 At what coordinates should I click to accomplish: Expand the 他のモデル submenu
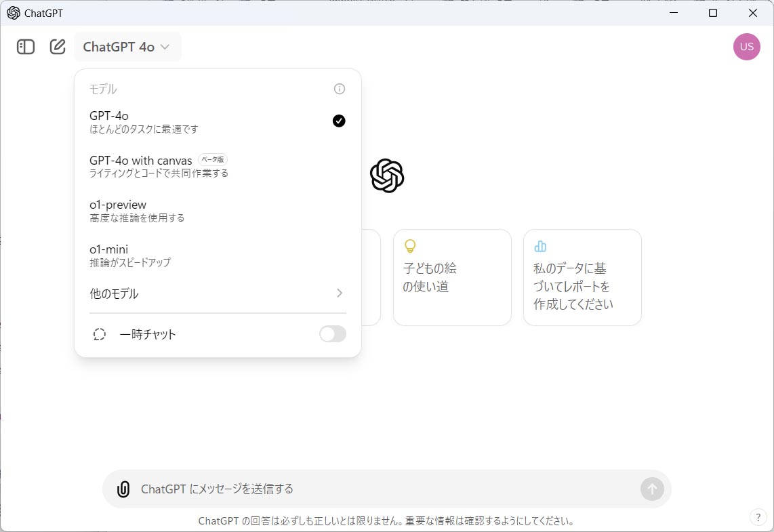point(217,293)
